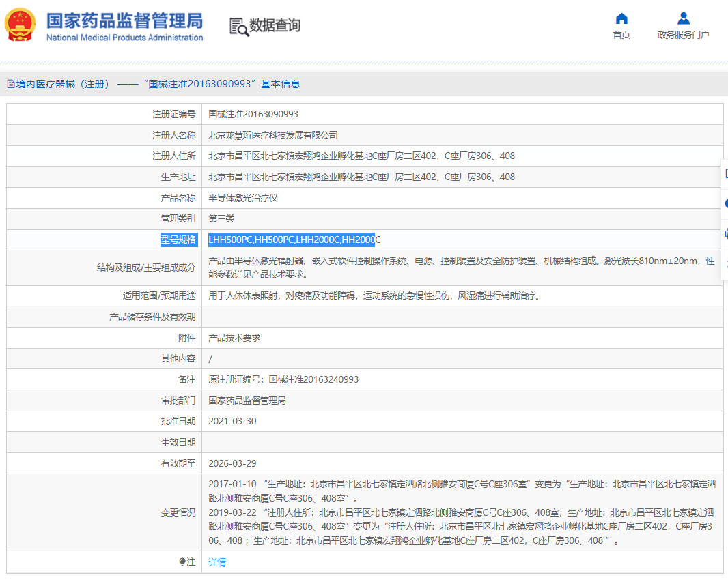728x580 pixels.
Task: Click the document icon before 境内医疗器械
Action: (11, 84)
